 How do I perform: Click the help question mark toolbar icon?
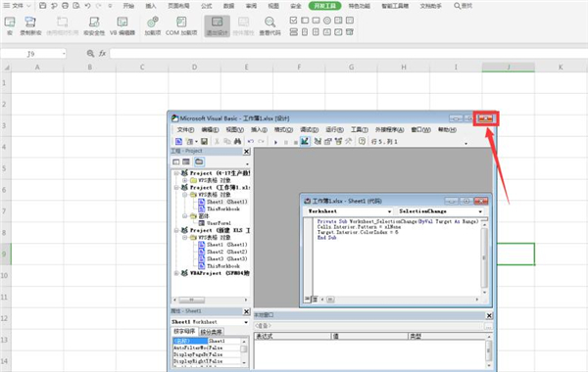coord(362,142)
